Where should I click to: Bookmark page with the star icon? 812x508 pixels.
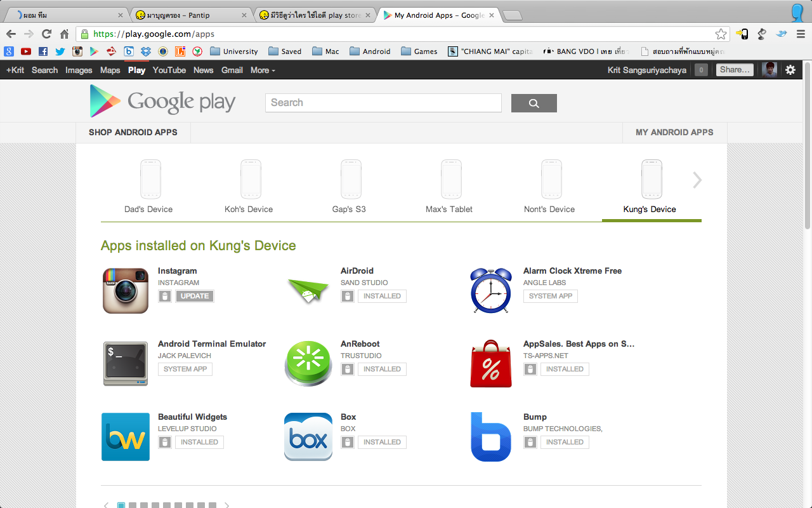pyautogui.click(x=721, y=34)
